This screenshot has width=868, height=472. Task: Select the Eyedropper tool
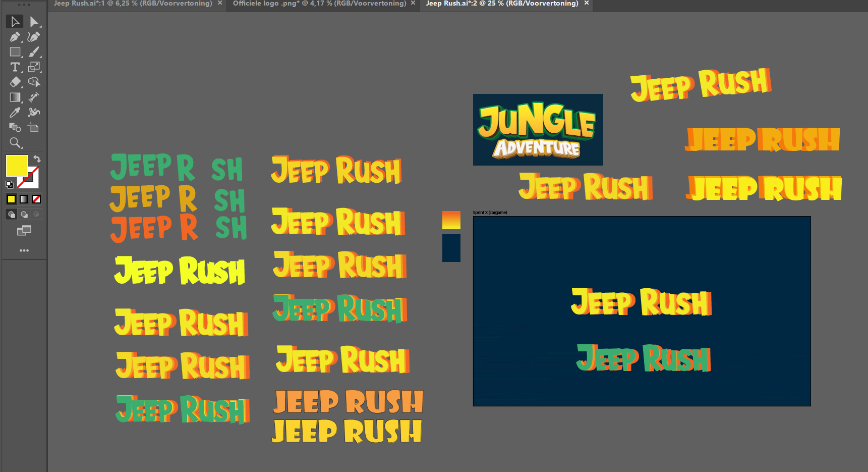pyautogui.click(x=15, y=112)
